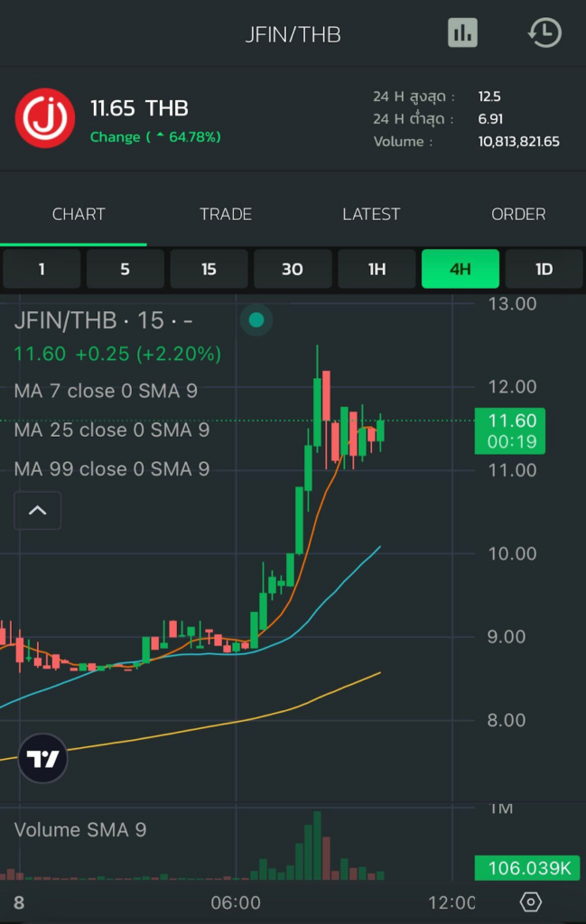Open the LATEST tab
The image size is (586, 924).
coord(371,214)
